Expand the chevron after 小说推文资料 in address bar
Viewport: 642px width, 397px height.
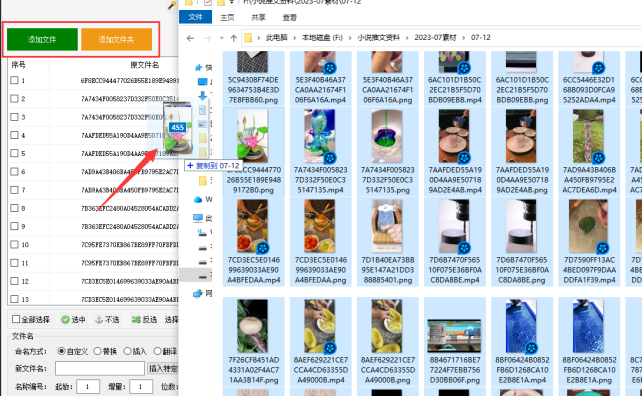point(407,38)
